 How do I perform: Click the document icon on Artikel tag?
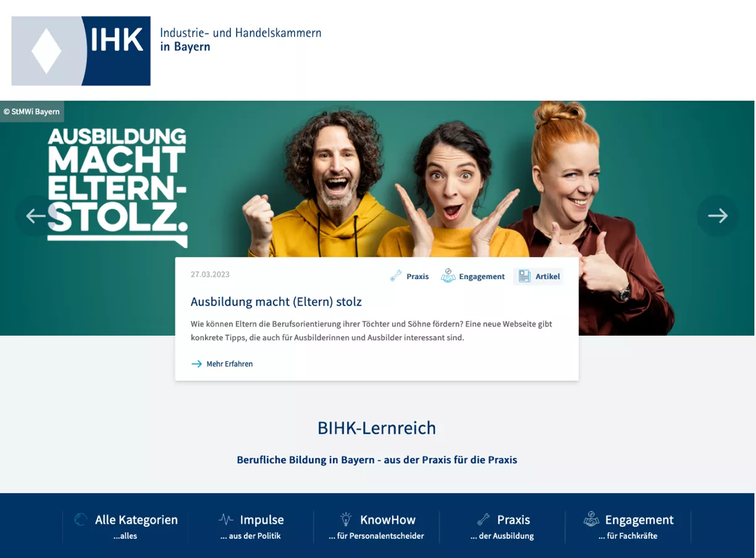click(x=524, y=276)
